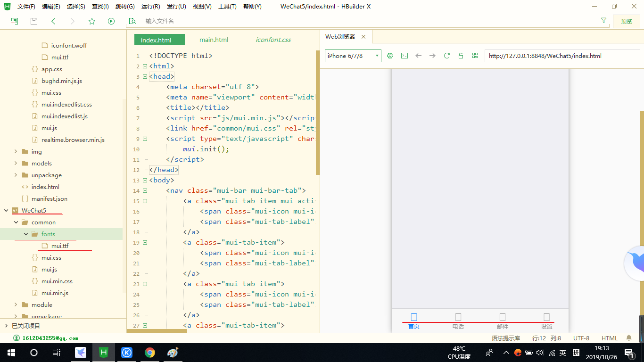Open iconfont.woff in the file tree
This screenshot has height=362, width=644.
(x=69, y=45)
